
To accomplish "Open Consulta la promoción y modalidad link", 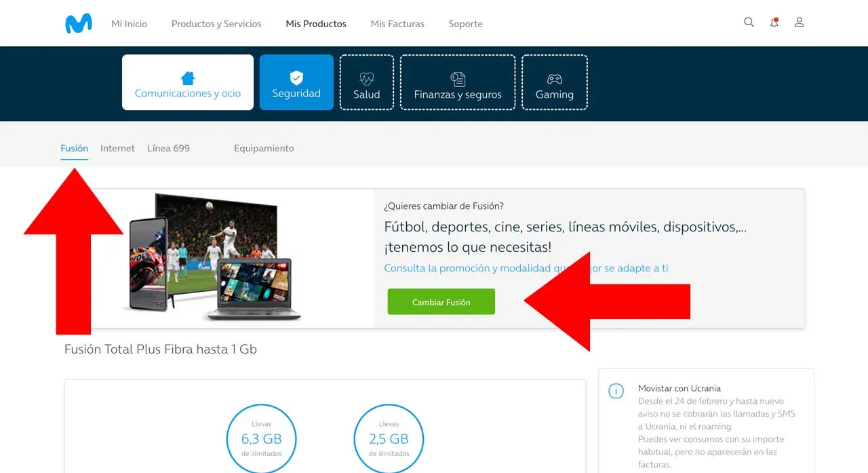I will 526,268.
